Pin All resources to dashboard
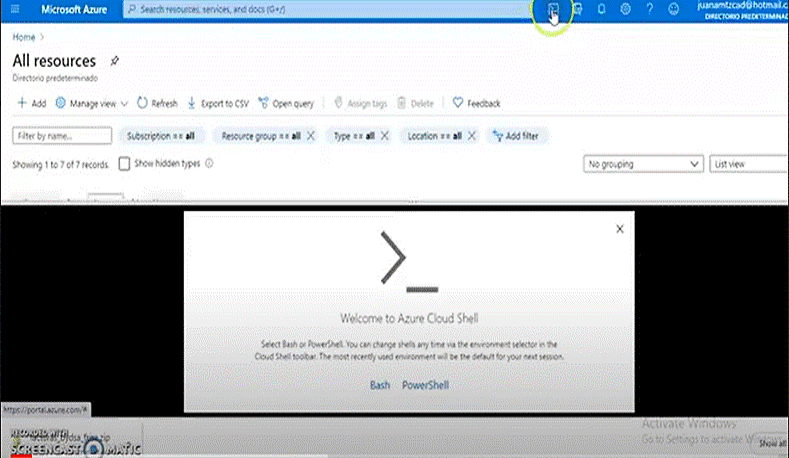 click(x=115, y=61)
